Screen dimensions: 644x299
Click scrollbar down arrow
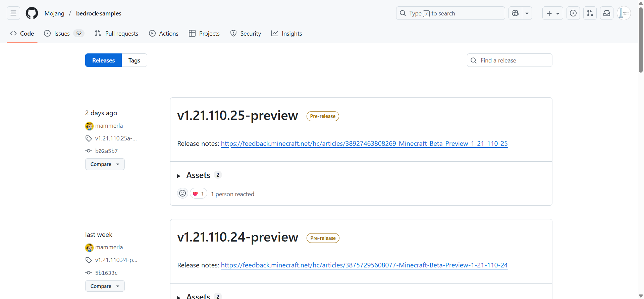pos(641,296)
